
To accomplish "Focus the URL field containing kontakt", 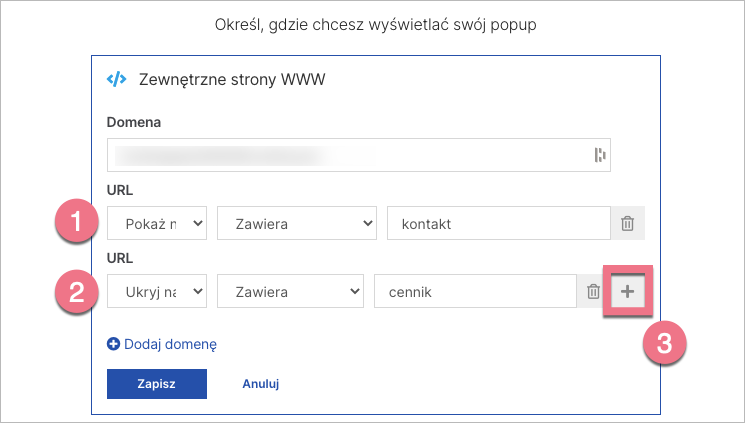I will coord(498,224).
